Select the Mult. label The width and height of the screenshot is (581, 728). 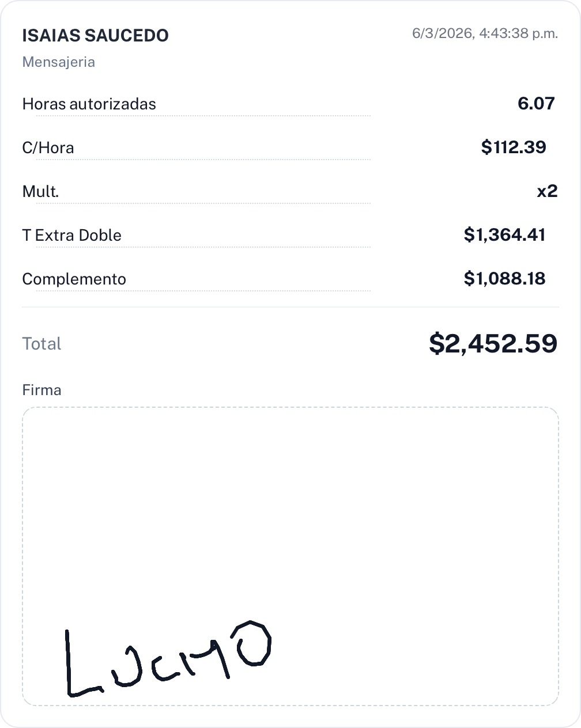40,192
